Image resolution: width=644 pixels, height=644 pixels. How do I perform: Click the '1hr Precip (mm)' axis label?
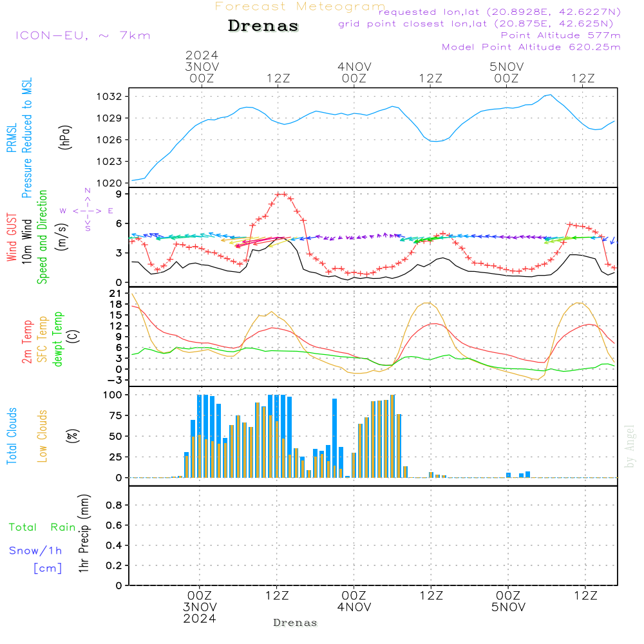[x=84, y=533]
